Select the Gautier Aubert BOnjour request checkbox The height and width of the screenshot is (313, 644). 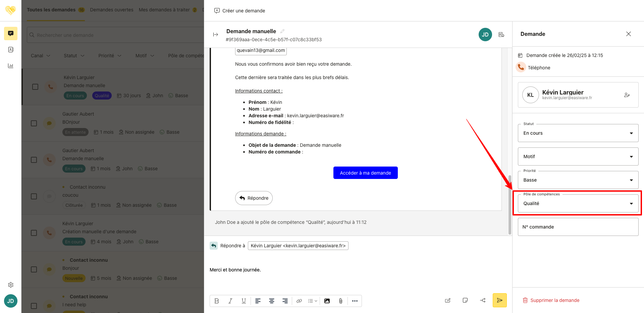[34, 123]
